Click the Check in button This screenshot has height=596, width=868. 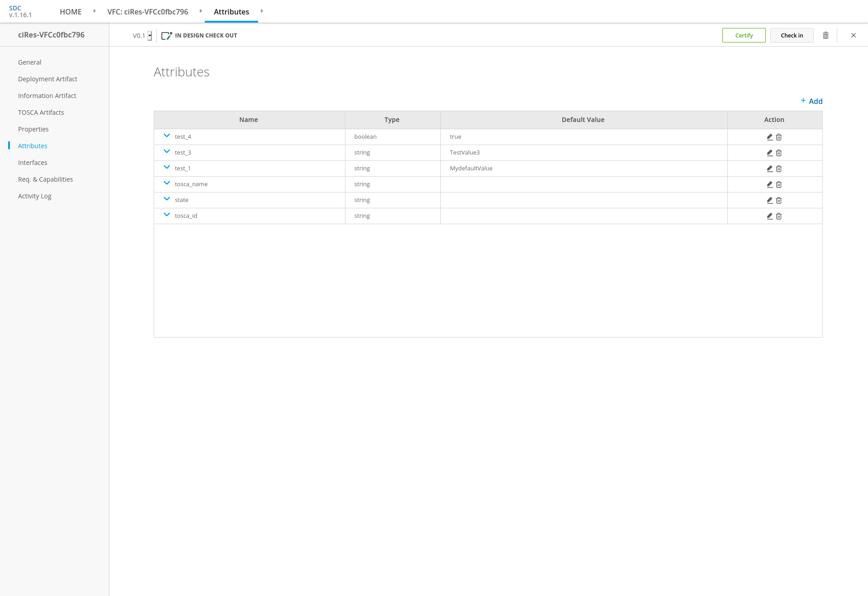(792, 35)
